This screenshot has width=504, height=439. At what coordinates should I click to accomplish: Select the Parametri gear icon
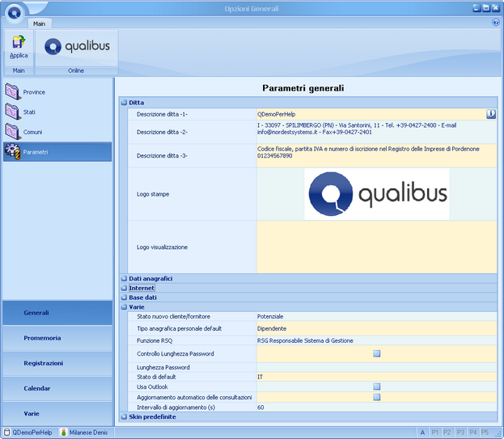(12, 151)
